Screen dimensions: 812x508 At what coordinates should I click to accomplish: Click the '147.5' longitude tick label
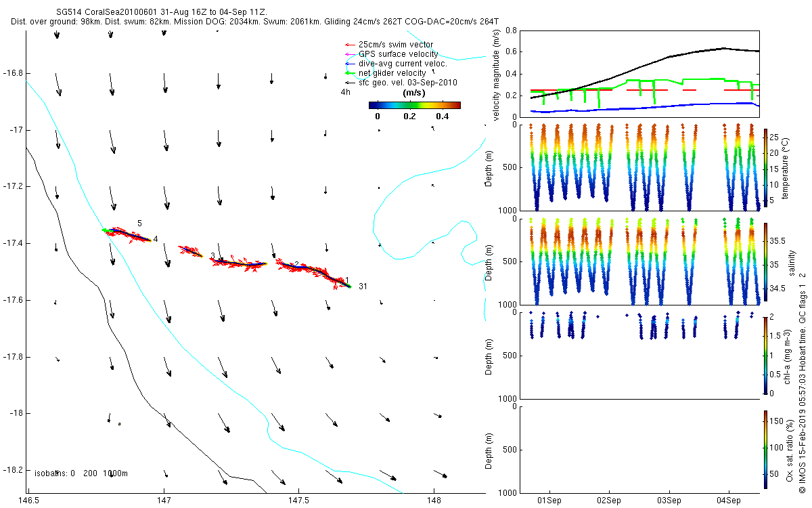(x=298, y=500)
